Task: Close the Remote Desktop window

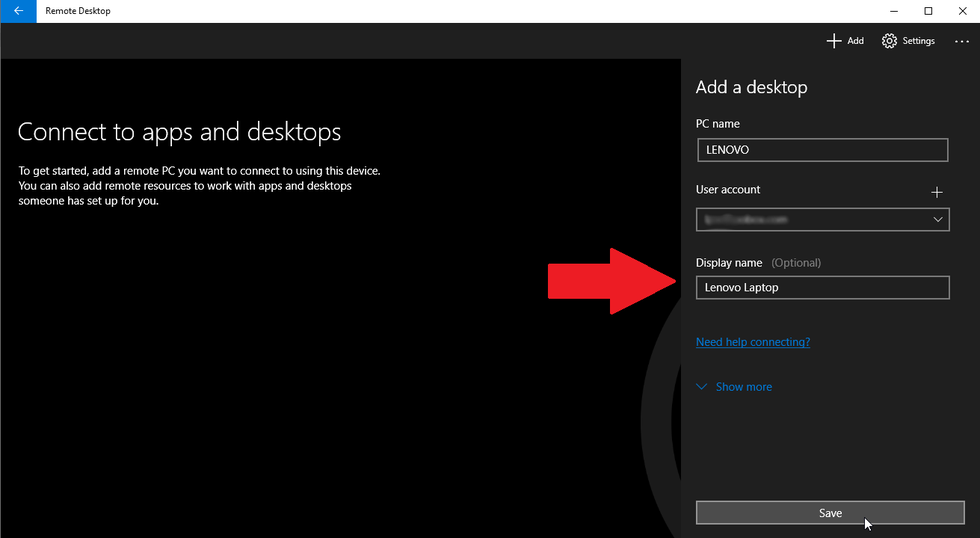Action: 962,11
